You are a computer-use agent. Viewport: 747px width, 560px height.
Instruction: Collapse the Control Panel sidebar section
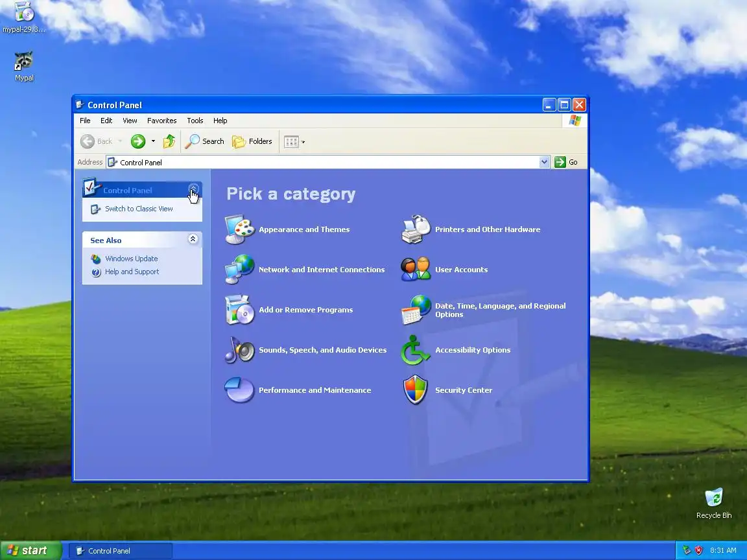click(193, 189)
